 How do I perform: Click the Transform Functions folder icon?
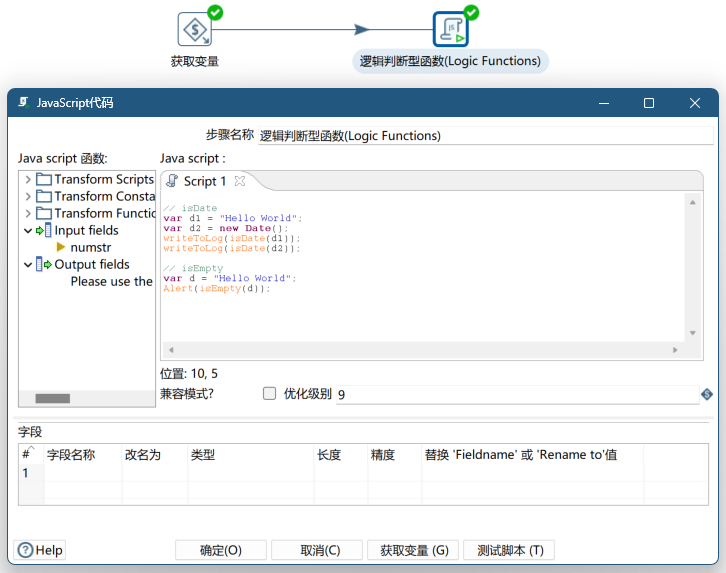44,213
